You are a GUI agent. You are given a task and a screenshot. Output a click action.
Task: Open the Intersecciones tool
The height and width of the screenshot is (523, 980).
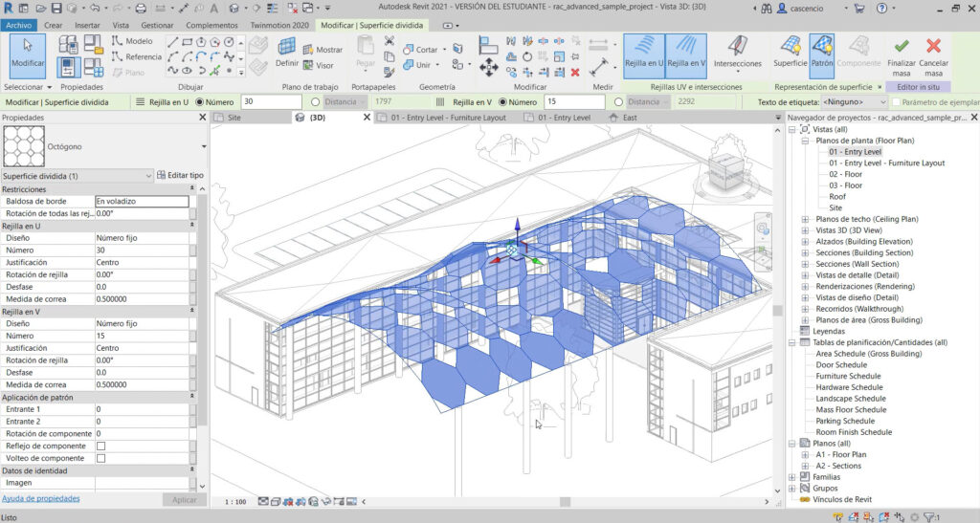[738, 53]
